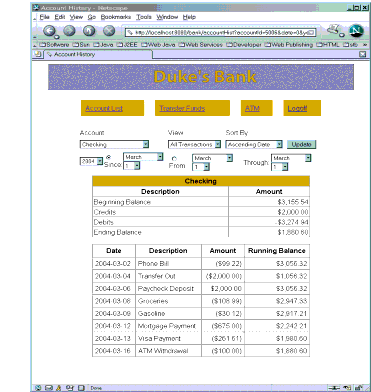This screenshot has width=371, height=392.
Task: Open the View dropdown showing All Transactions
Action: tap(194, 144)
